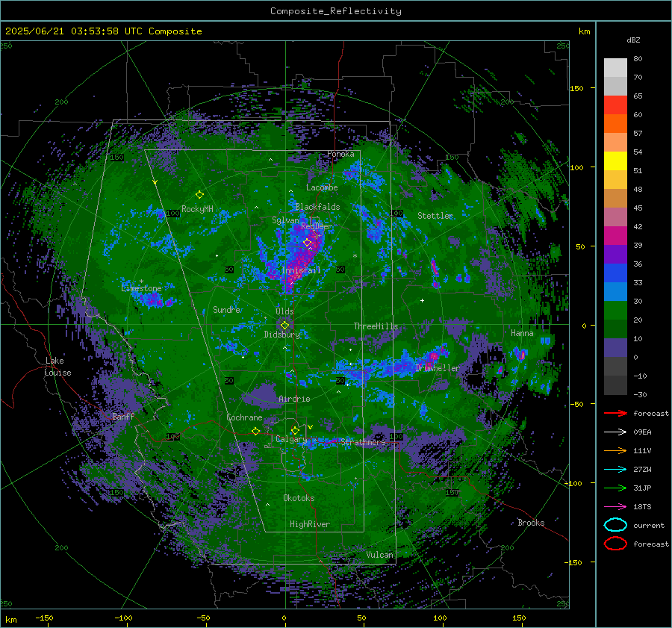Click the Calgary city label

point(291,439)
